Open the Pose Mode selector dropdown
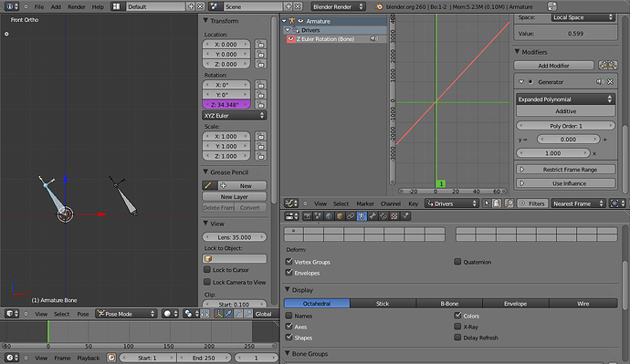Viewport: 630px width, 364px height. [x=126, y=314]
